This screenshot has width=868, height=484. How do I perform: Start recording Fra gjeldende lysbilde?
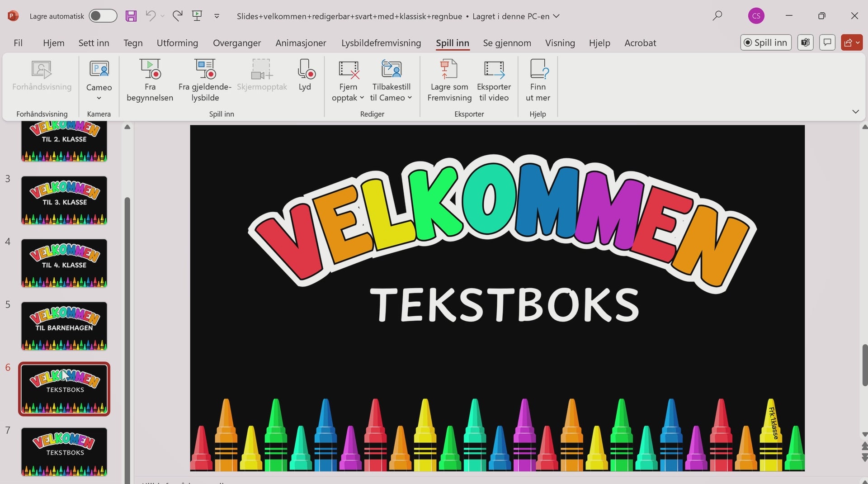coord(205,81)
